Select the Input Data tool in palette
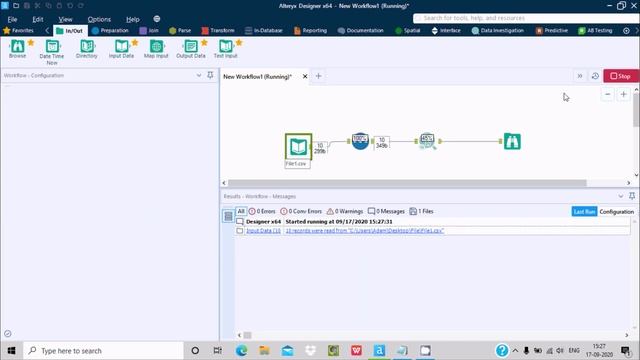640x360 pixels. click(x=121, y=49)
